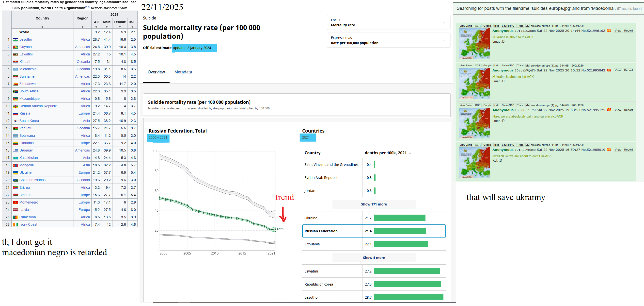Expand the Show 171 more countries row
Screen dimensions: 644x306
pos(374,204)
